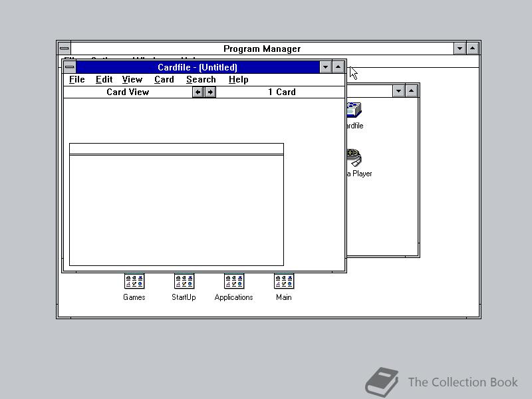Open the Games program group icon
This screenshot has width=532, height=399.
(x=134, y=281)
